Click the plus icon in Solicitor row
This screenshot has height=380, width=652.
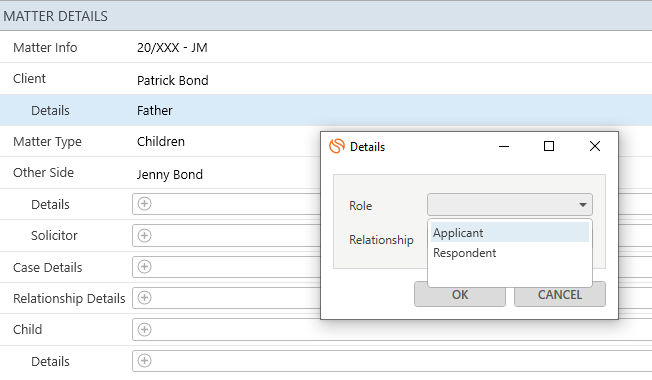tap(144, 235)
